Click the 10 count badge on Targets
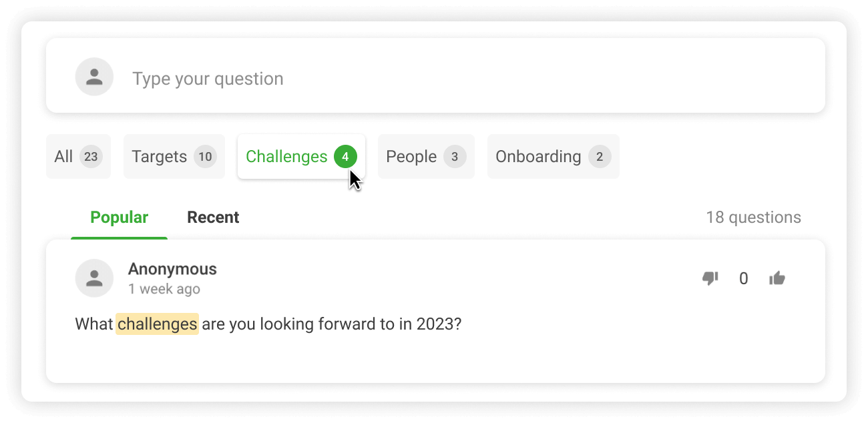The height and width of the screenshot is (423, 868). [x=205, y=157]
